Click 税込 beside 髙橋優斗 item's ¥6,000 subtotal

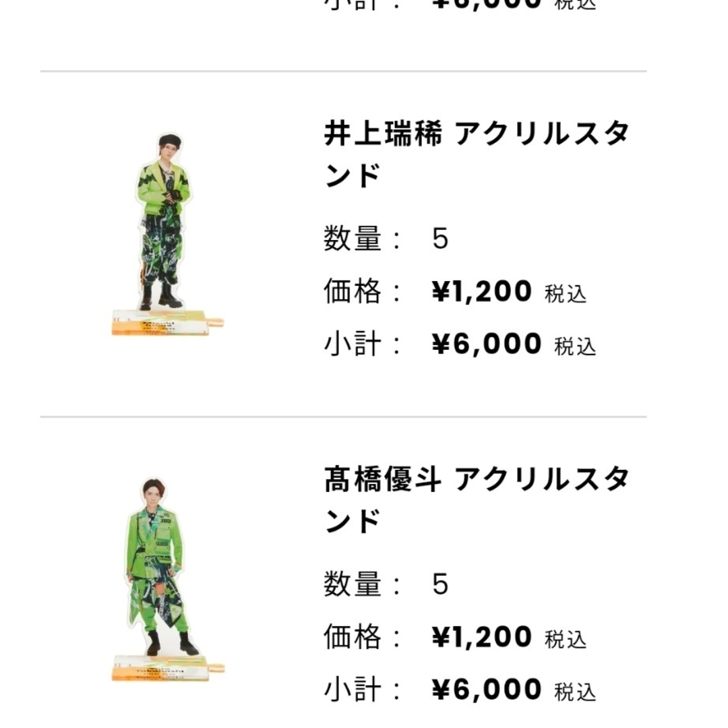click(x=575, y=692)
